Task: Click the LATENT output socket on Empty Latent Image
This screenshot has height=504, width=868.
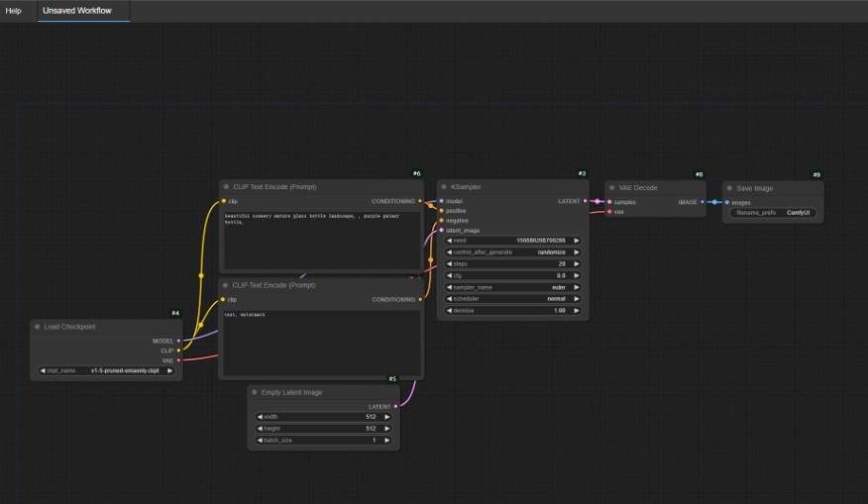Action: point(395,406)
